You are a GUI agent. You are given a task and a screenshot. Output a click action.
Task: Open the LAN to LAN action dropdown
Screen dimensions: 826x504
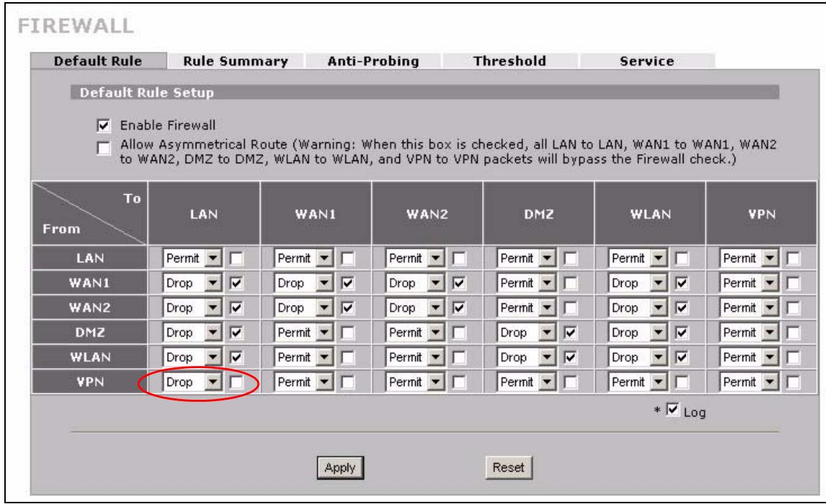coord(192,258)
